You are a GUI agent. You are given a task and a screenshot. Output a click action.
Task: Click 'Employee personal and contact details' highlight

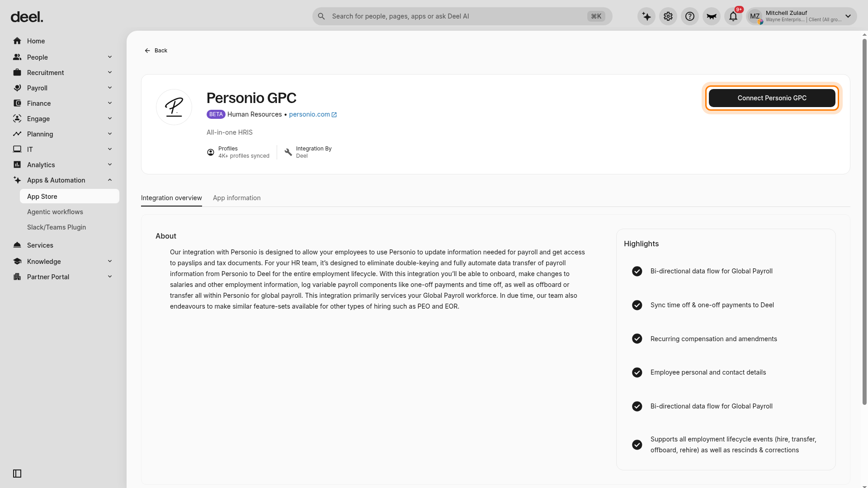click(708, 372)
